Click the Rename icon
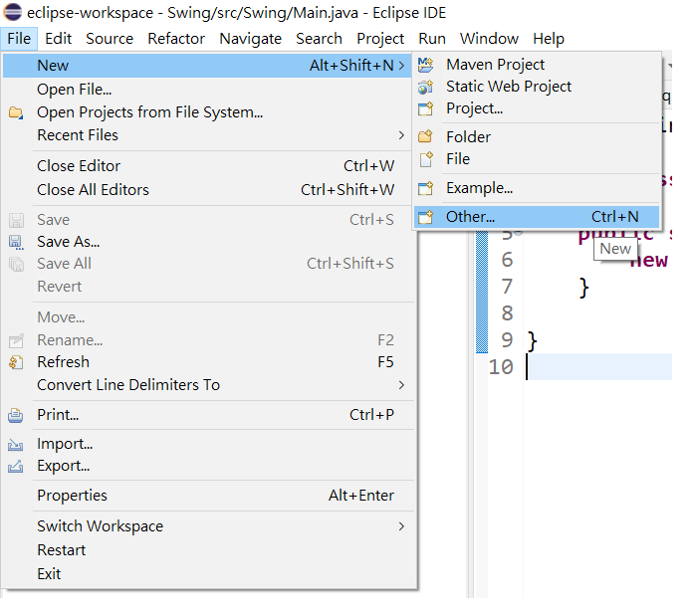Image resolution: width=693 pixels, height=616 pixels. tap(16, 340)
